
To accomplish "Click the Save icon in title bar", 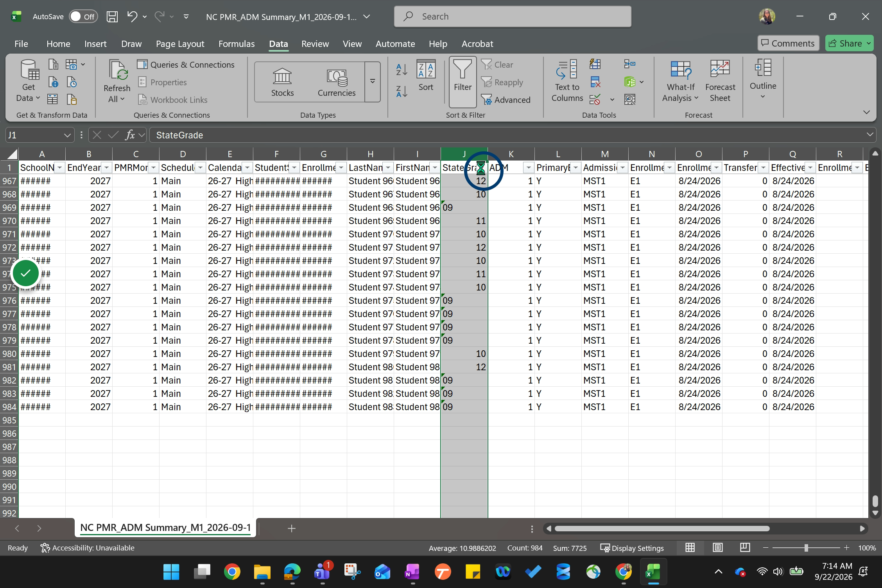I will coord(112,16).
